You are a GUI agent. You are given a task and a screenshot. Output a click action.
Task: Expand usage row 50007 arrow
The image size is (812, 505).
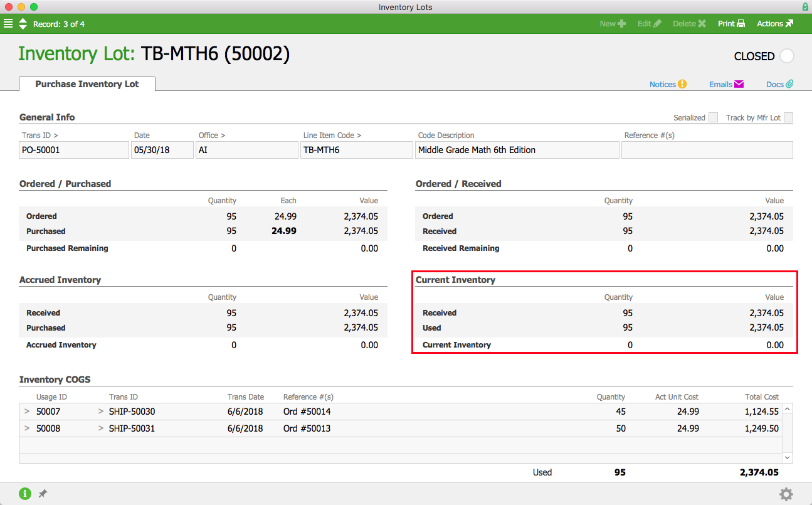[26, 412]
